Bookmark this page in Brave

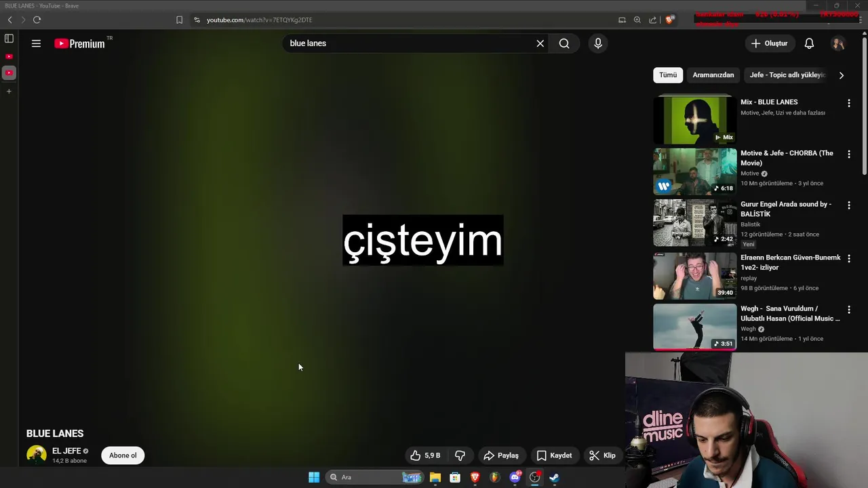179,20
